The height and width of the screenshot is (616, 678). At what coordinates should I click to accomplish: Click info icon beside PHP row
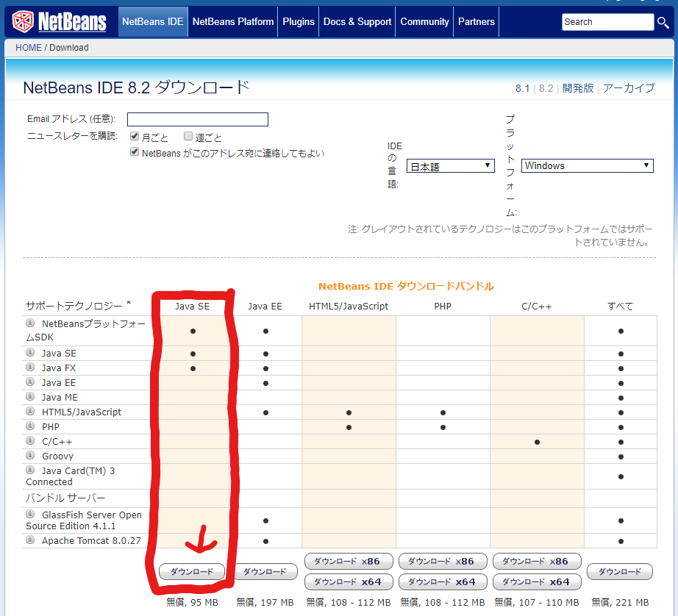[x=31, y=426]
